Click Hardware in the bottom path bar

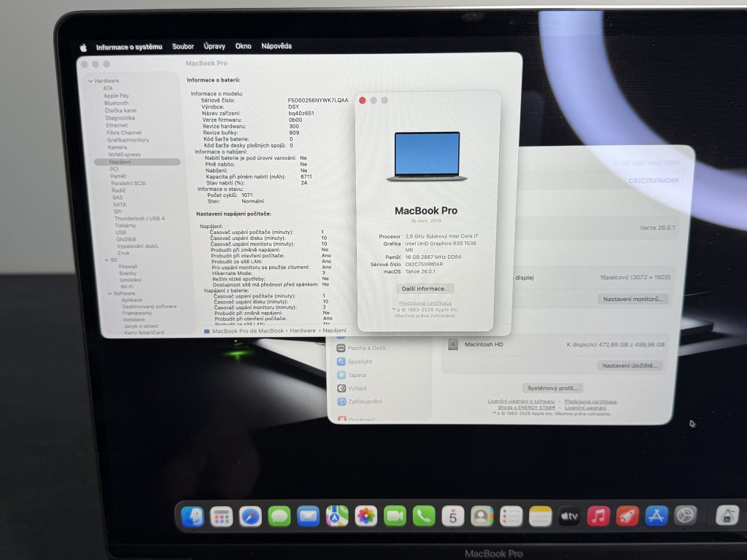tap(303, 330)
